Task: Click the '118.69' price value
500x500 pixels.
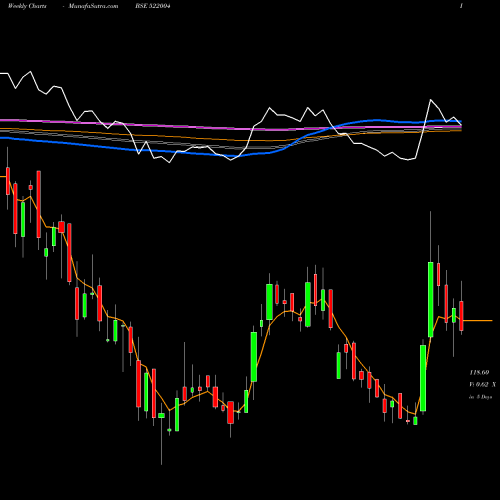Action: coord(479,372)
